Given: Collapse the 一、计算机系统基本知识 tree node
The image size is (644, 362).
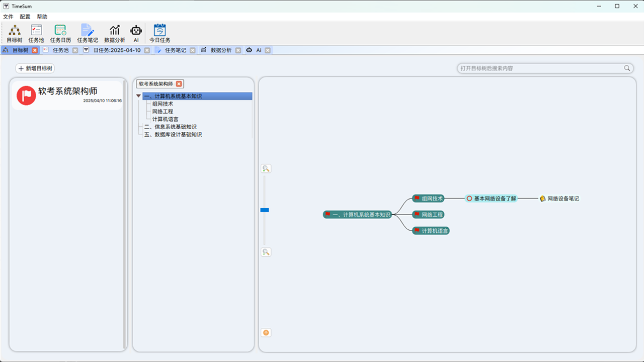Looking at the screenshot, I should 139,96.
